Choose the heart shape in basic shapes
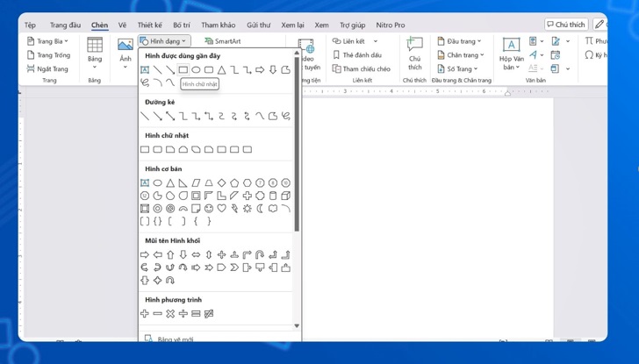639x364 pixels. 221,209
